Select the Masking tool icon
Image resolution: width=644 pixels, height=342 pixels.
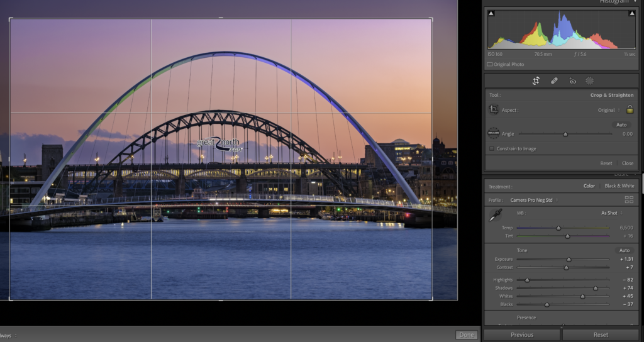589,81
